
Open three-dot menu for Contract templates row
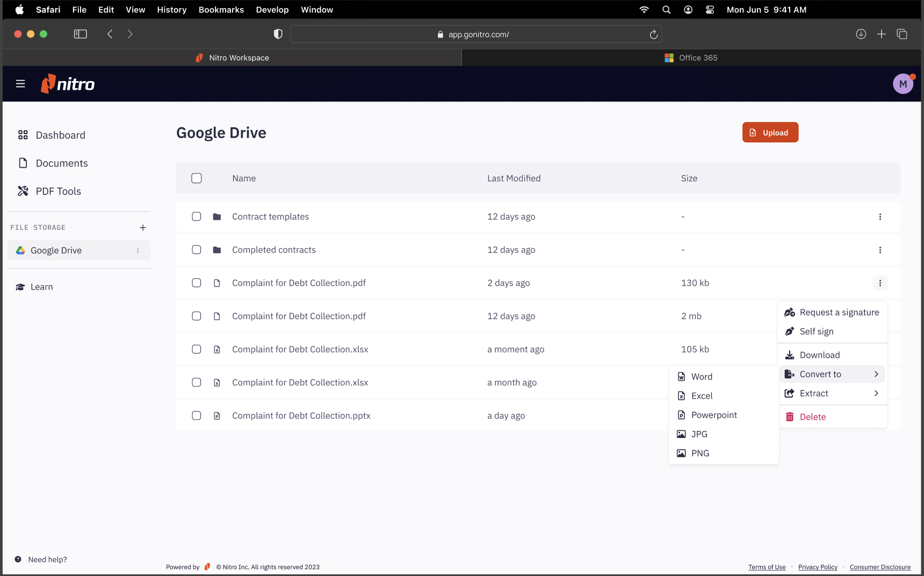[879, 217]
